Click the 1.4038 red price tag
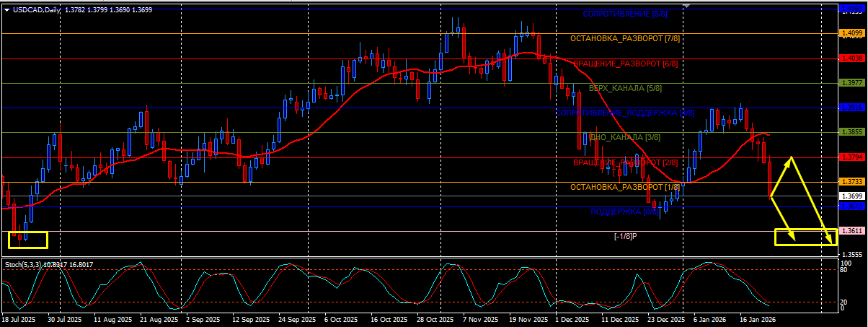Screen dimensions: 868x327 (852, 58)
